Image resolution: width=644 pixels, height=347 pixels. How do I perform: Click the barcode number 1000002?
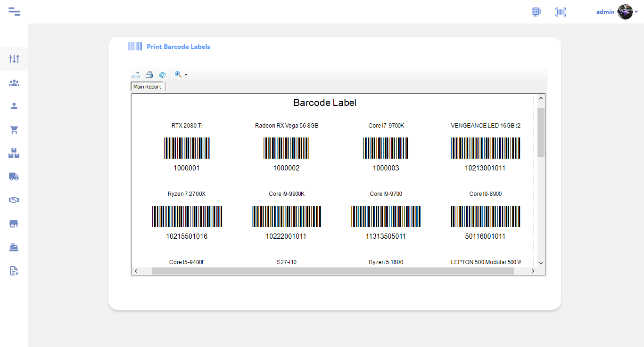point(287,168)
